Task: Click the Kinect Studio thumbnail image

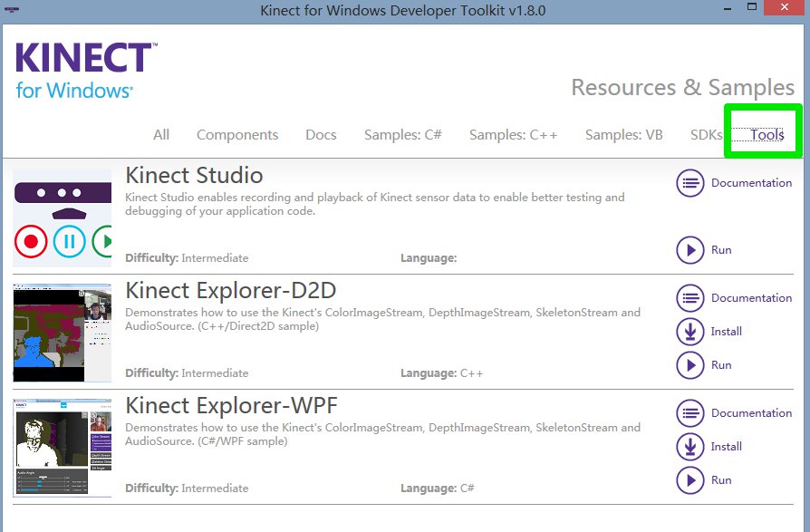Action: tap(62, 218)
